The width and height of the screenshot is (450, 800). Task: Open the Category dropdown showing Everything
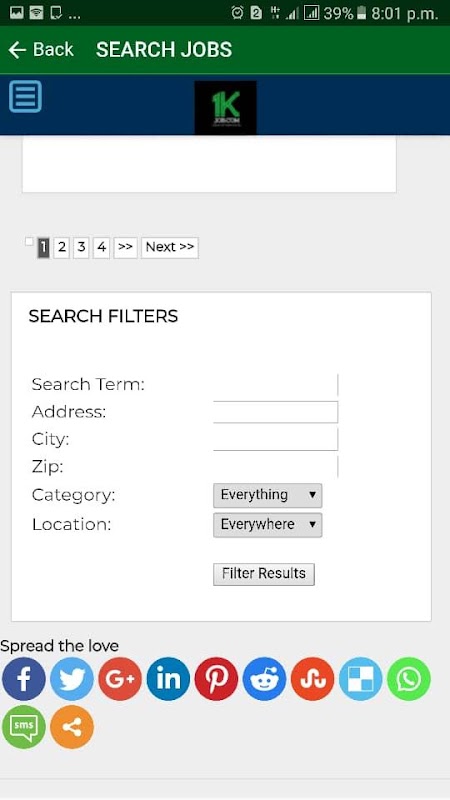pos(267,495)
